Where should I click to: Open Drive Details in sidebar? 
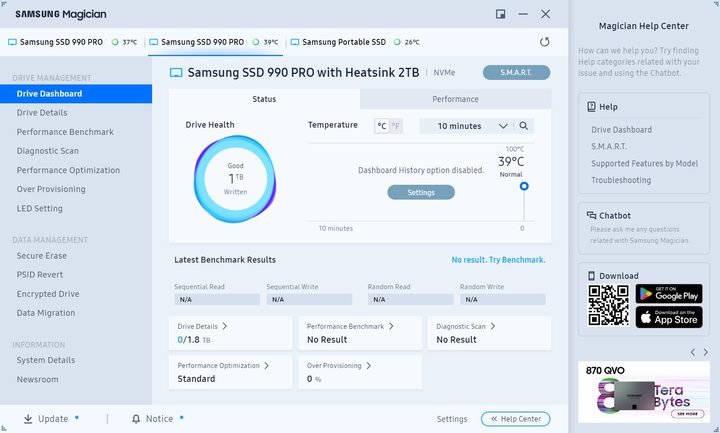[x=42, y=113]
